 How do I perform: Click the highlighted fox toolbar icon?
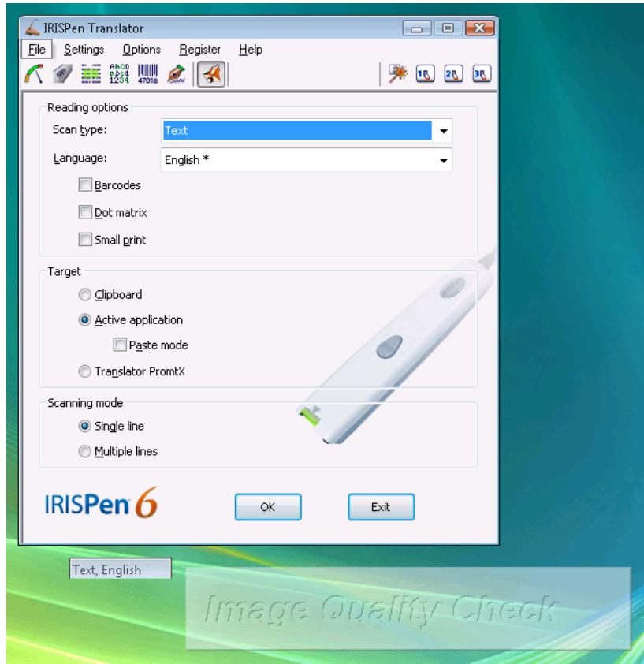click(210, 74)
